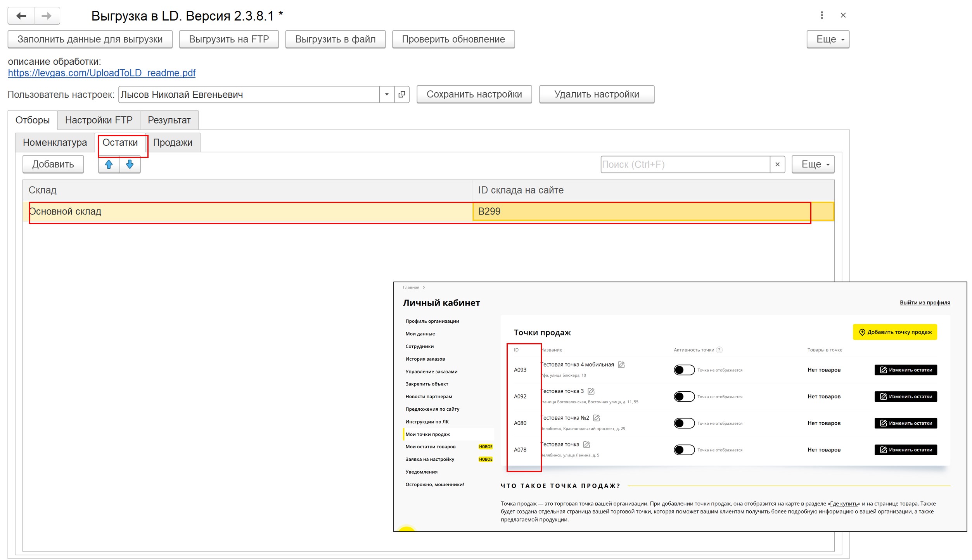Screen dimensions: 972x560
Task: Open the Продажи sub-tab
Action: (173, 143)
